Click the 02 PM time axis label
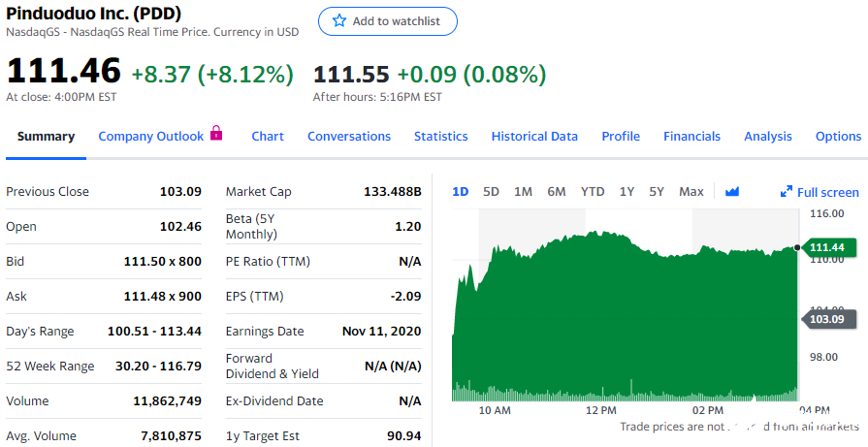 point(708,410)
